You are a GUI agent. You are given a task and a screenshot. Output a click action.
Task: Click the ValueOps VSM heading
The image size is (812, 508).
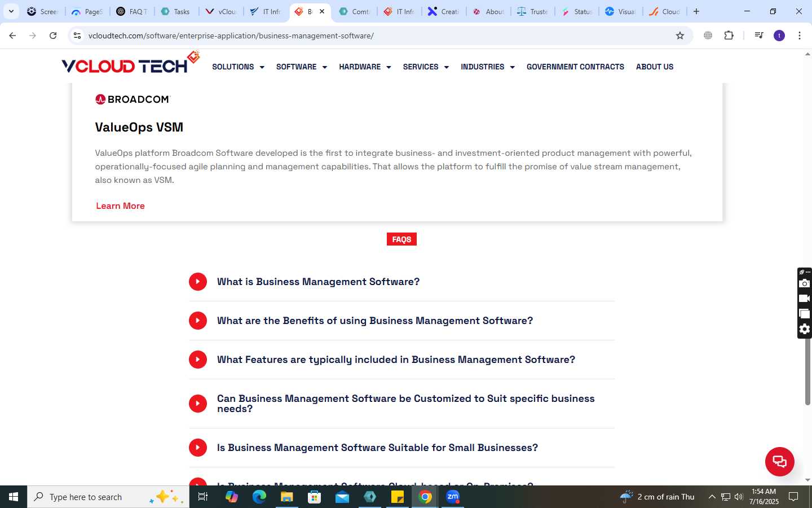pos(139,127)
